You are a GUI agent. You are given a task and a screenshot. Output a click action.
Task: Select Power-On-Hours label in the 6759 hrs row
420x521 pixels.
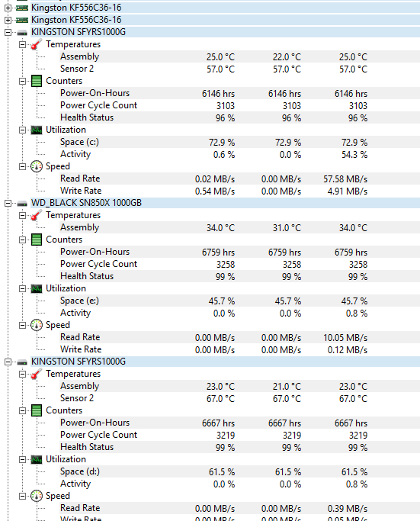(95, 252)
